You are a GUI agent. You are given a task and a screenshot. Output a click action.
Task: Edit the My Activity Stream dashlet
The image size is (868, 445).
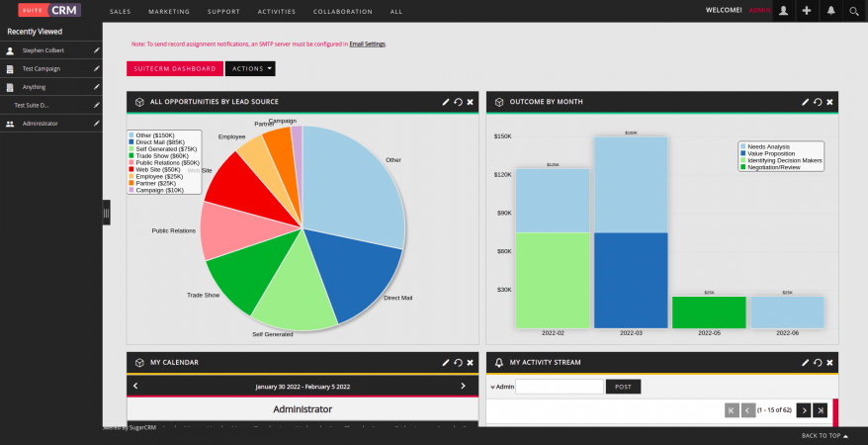click(806, 363)
